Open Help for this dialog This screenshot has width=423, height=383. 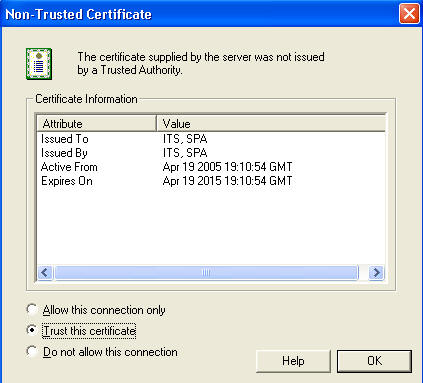(x=293, y=361)
